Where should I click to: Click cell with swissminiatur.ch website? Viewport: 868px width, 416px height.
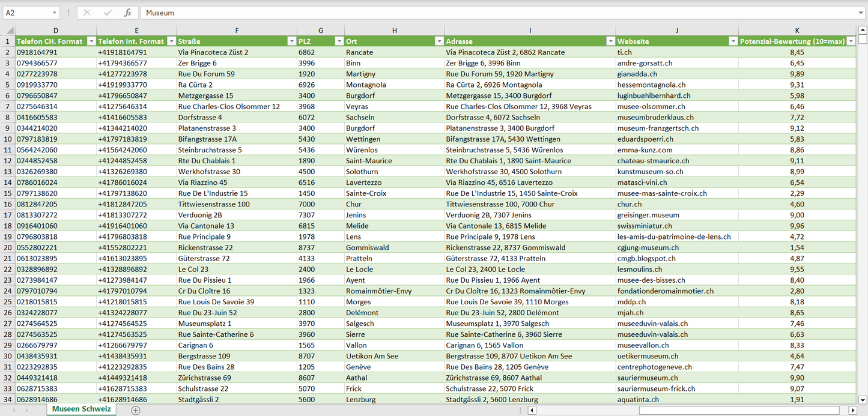645,226
